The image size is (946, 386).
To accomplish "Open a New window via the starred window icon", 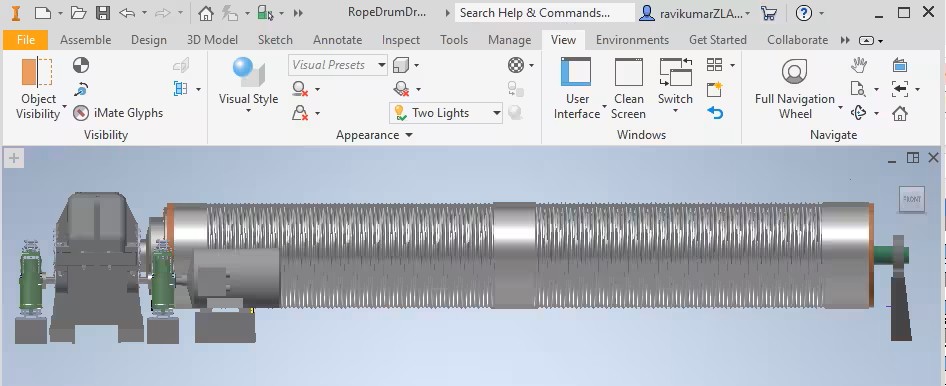I will (x=714, y=89).
